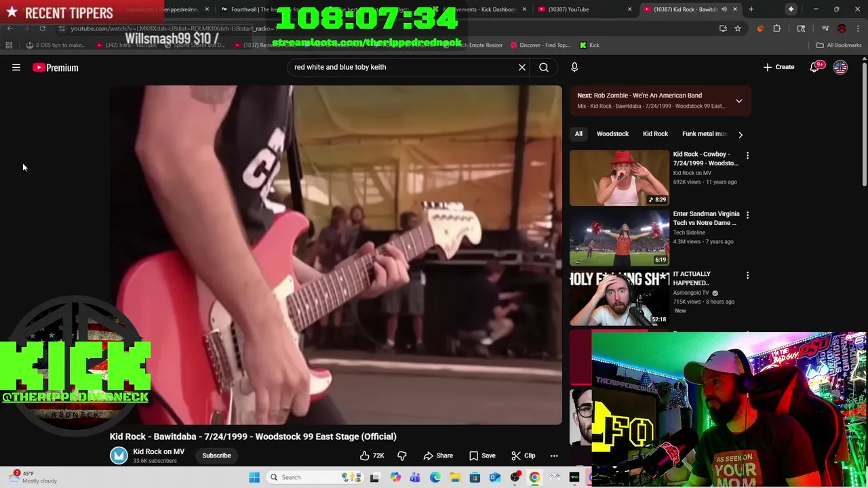
Task: Focus the Windows taskbar Search box
Action: coord(314,477)
